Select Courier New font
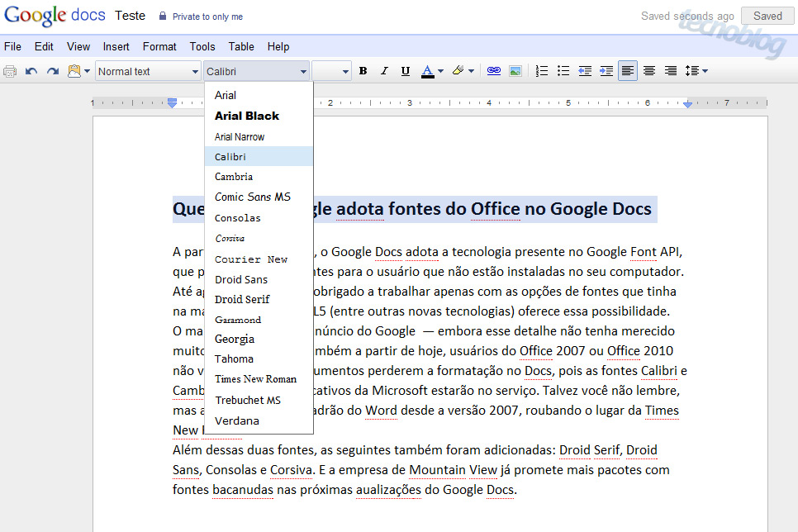This screenshot has width=798, height=532. point(259,259)
